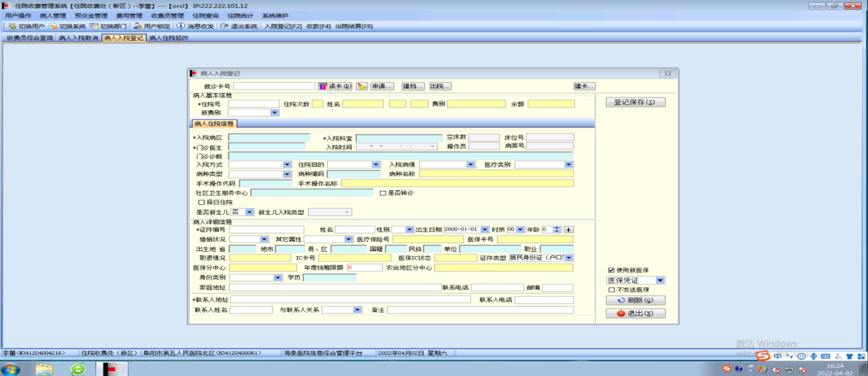Open the 婚姻状况 dropdown
The height and width of the screenshot is (376, 868).
pos(264,239)
